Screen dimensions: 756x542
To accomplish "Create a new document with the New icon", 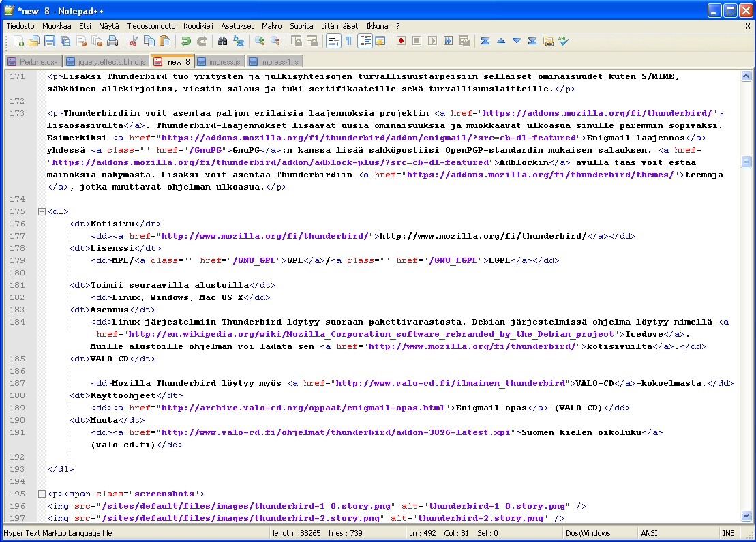I will [19, 42].
